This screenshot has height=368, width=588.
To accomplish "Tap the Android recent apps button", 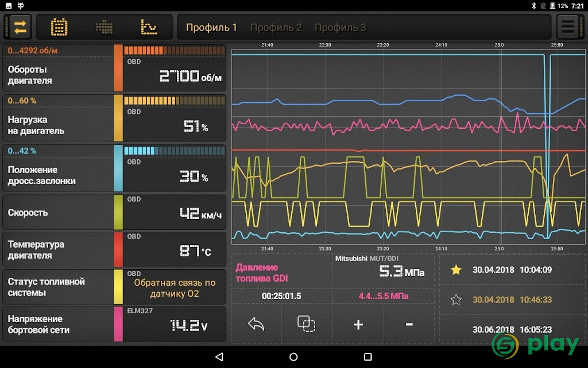I will coord(368,356).
